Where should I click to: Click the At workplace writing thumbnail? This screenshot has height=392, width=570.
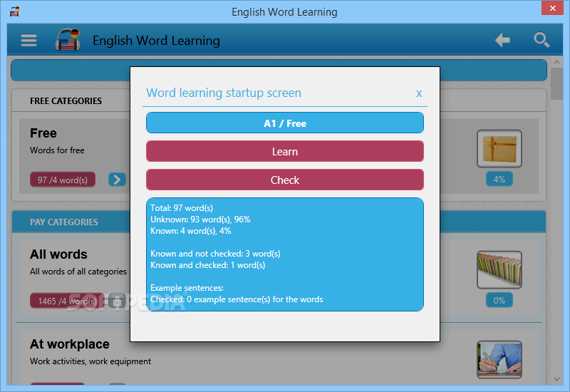click(499, 360)
